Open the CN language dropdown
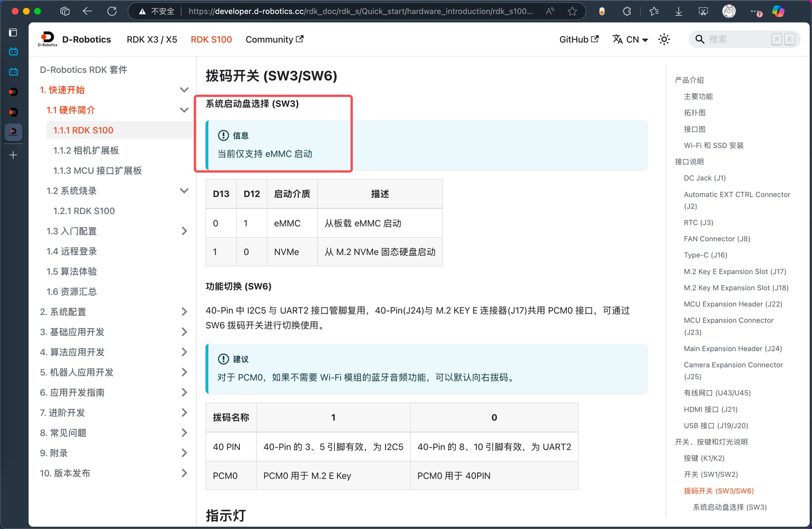812x529 pixels. (x=630, y=39)
